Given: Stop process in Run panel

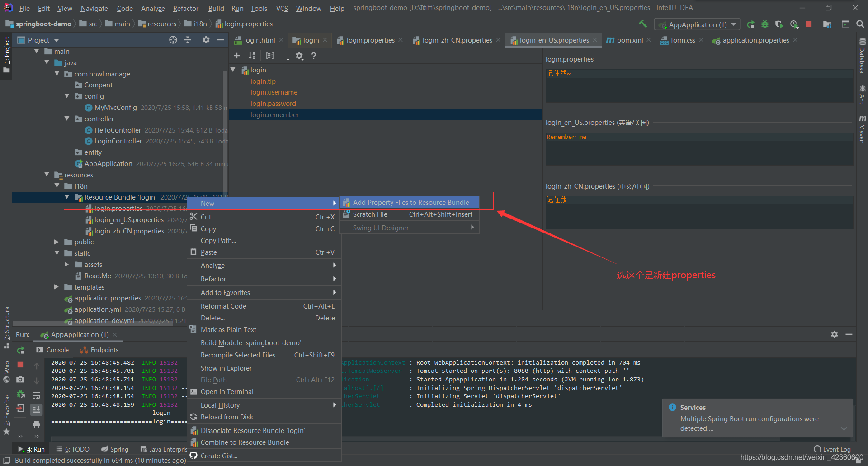Looking at the screenshot, I should [20, 365].
